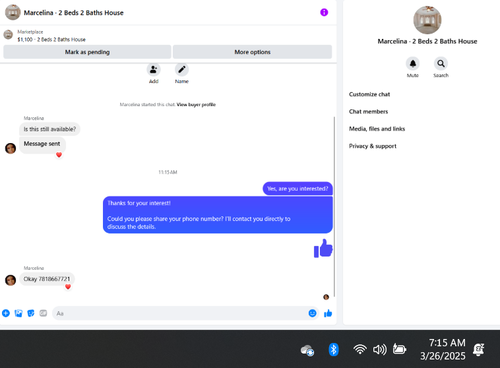Click 'Yes, are you interested?' message bubble

tap(297, 189)
